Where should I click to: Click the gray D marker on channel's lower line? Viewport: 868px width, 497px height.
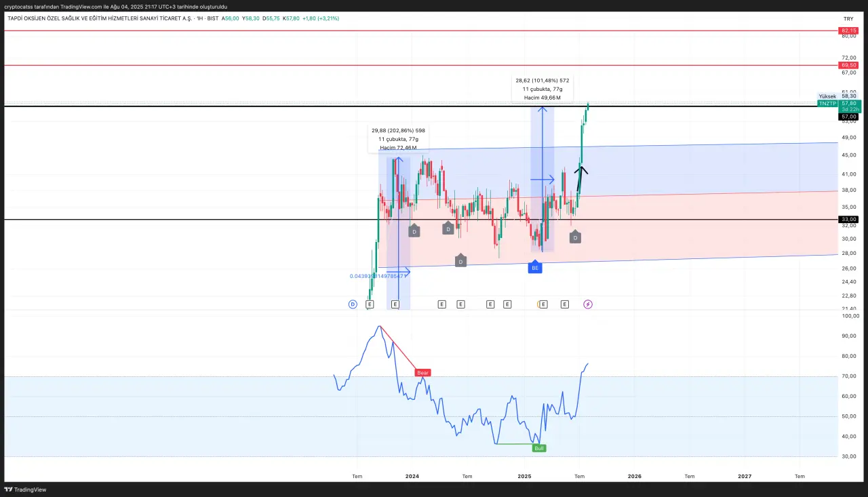click(x=460, y=261)
